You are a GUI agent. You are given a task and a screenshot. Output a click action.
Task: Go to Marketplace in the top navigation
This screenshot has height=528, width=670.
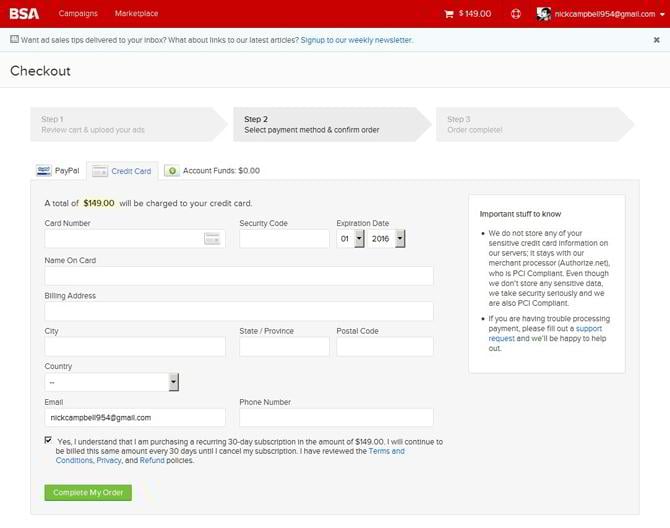(x=136, y=14)
